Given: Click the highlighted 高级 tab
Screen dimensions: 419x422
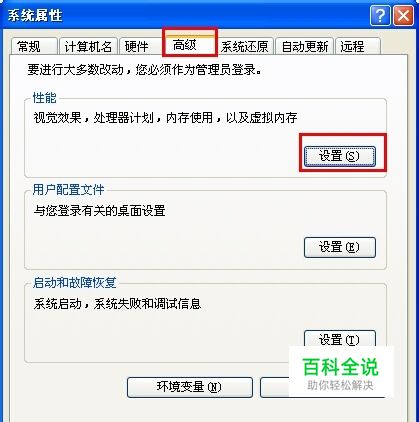Looking at the screenshot, I should pyautogui.click(x=190, y=44).
